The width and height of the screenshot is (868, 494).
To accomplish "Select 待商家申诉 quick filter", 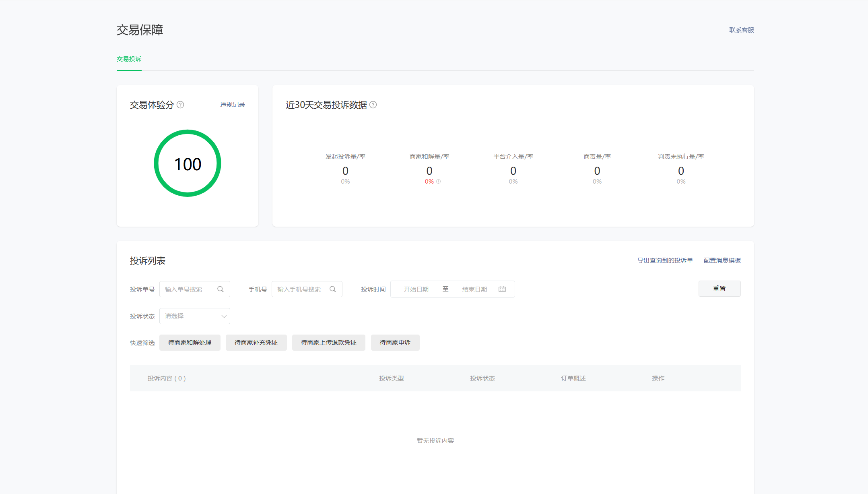I will coord(395,343).
